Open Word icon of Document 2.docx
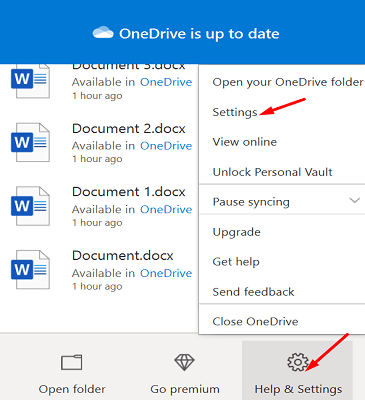This screenshot has width=365, height=400. click(30, 142)
